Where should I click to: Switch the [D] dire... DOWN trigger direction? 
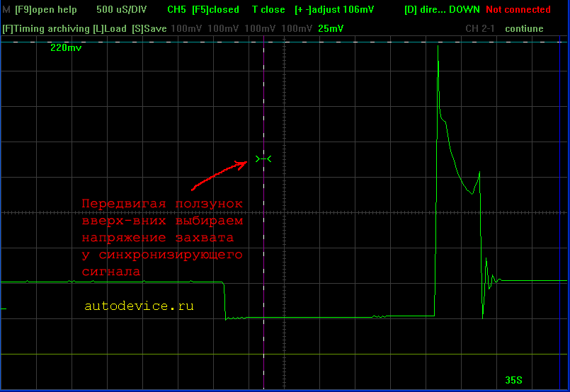click(442, 9)
